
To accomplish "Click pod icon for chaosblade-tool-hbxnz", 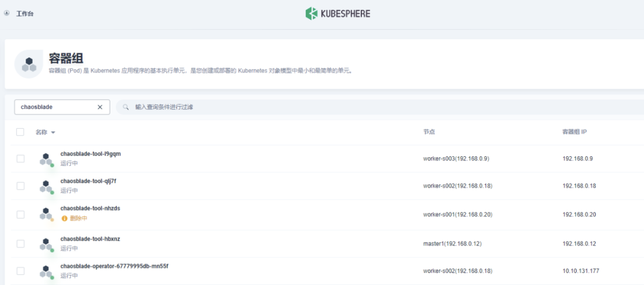I will [x=47, y=244].
